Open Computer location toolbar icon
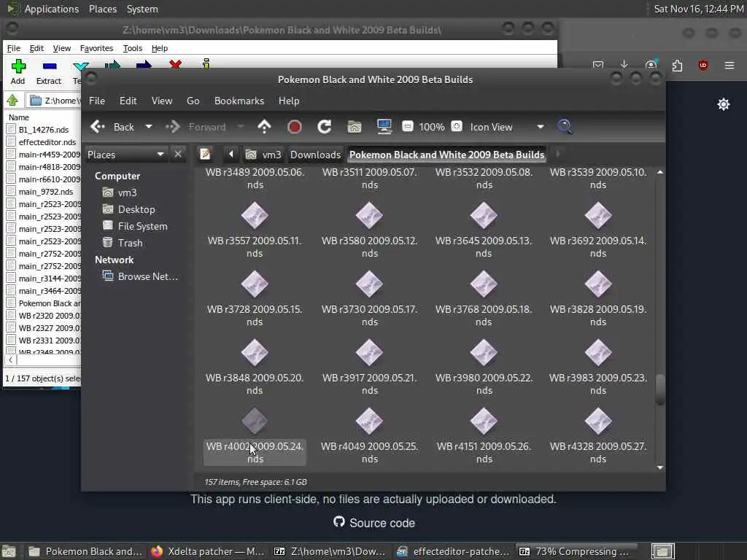This screenshot has width=747, height=560. tap(384, 127)
